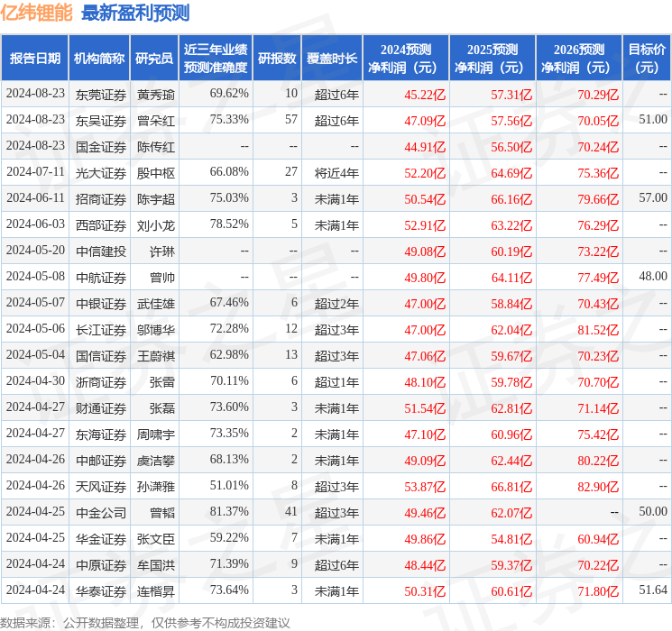Click the 2024预测净利润 header

406,59
